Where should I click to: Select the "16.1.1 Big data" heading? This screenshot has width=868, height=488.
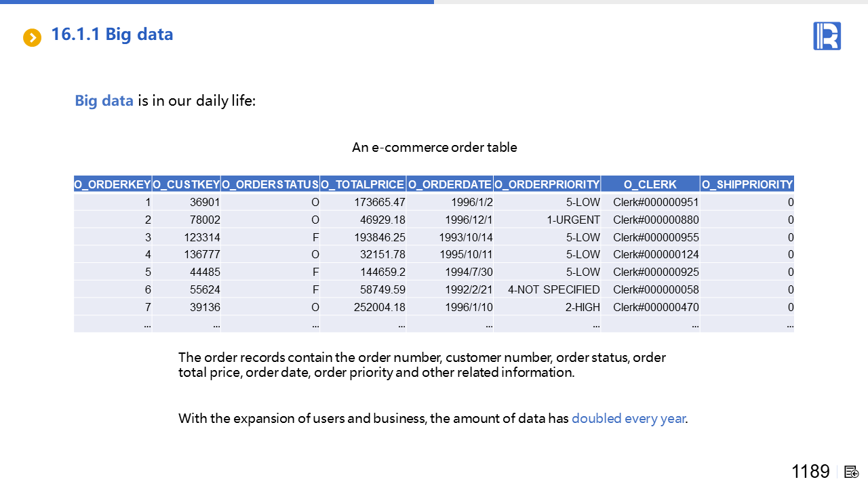pos(112,35)
